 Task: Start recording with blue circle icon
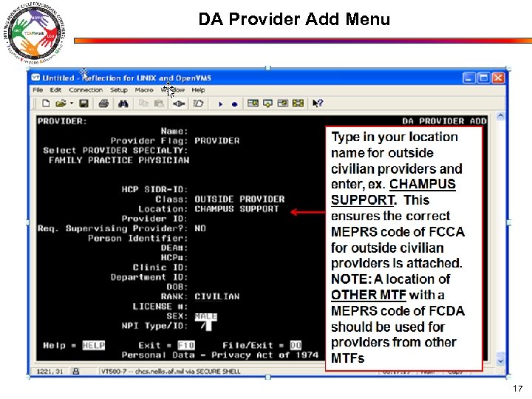tap(234, 104)
